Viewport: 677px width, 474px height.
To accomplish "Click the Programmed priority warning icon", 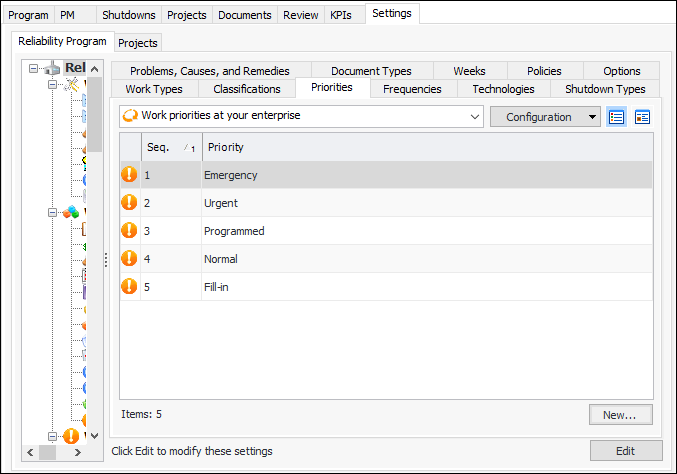I will pos(129,231).
